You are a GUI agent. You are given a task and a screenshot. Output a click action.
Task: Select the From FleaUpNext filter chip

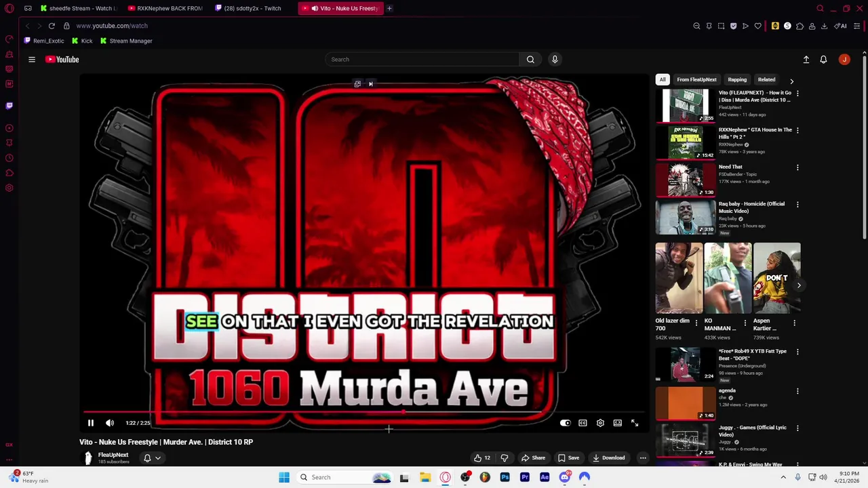[x=696, y=80]
